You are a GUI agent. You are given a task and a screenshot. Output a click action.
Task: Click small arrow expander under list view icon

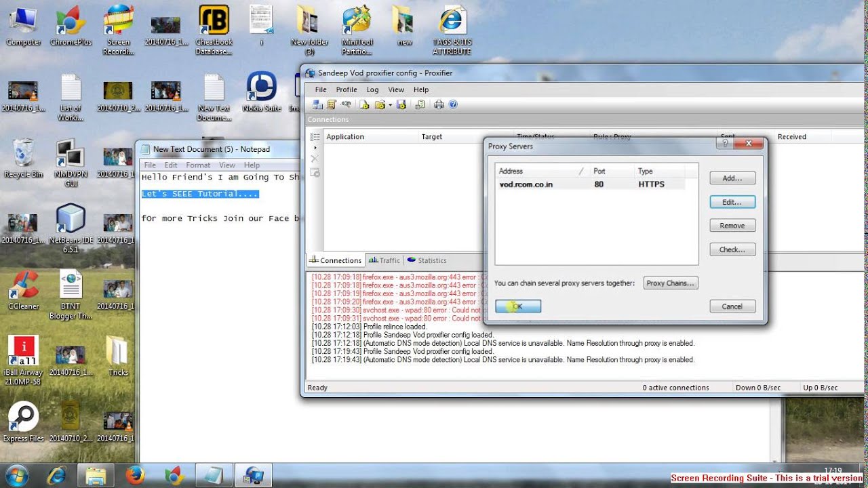315,148
